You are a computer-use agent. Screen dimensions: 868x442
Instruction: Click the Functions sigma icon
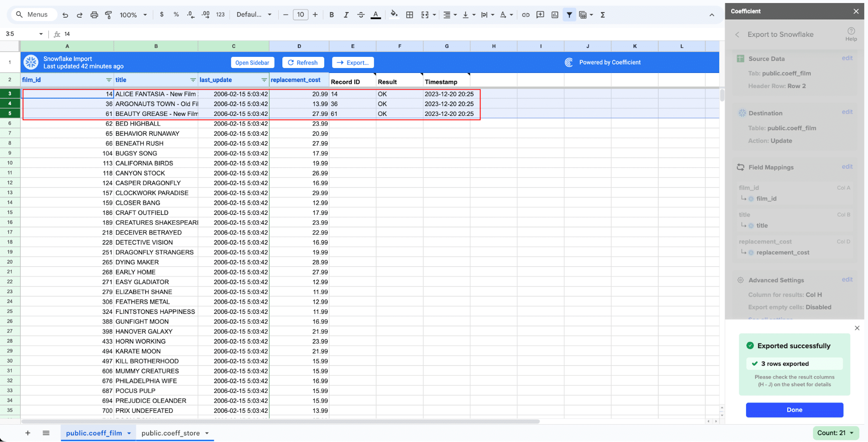coord(603,15)
